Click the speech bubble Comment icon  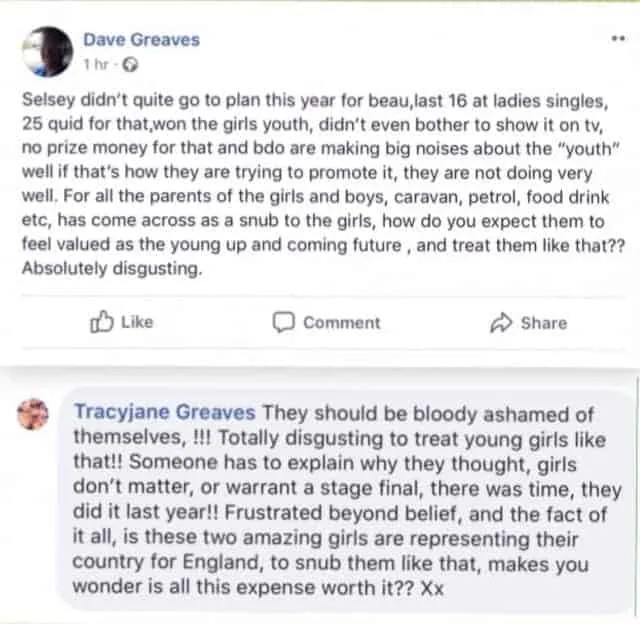coord(284,322)
